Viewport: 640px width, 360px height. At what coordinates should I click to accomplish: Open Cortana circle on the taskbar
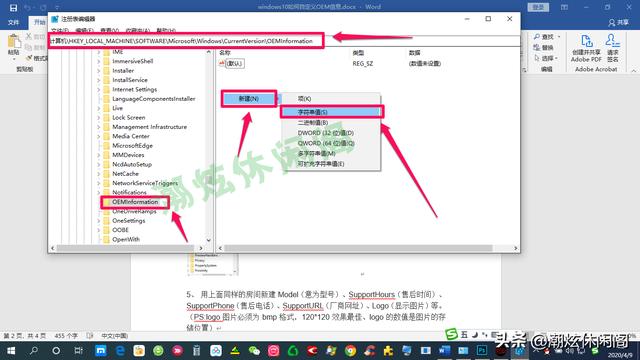coord(56,351)
